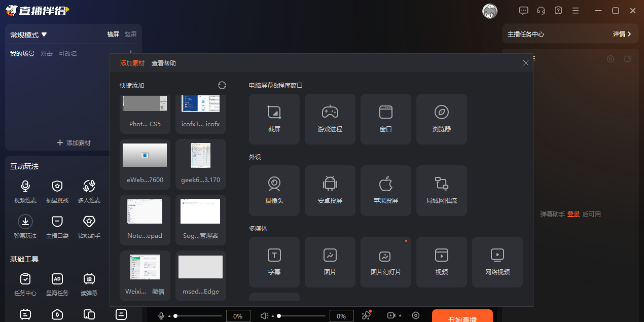The image size is (644, 322).
Task: Add a 视频 video file source
Action: point(442,262)
